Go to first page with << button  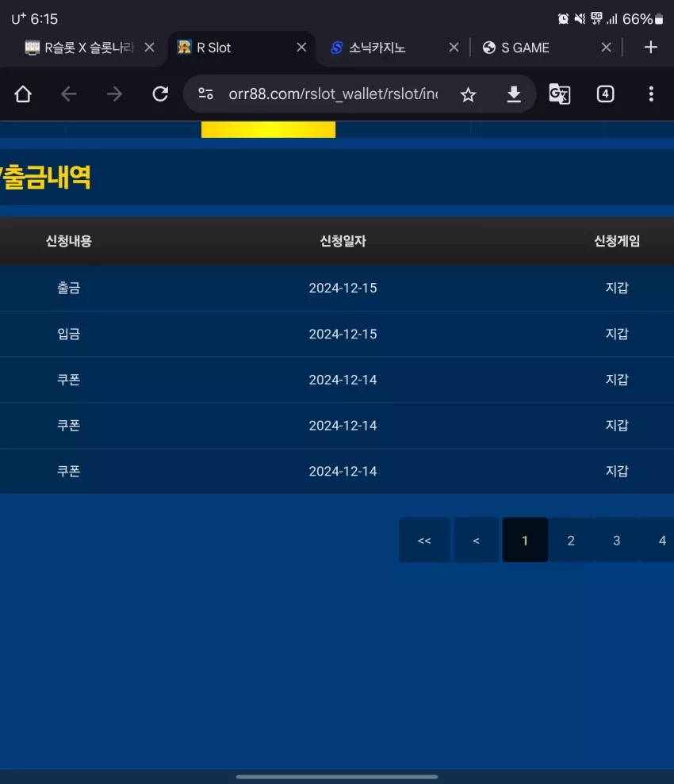(424, 540)
